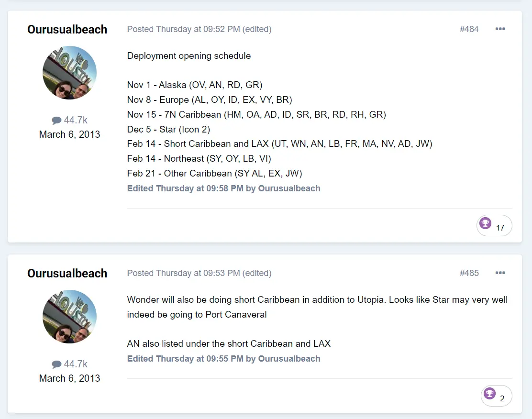Click the #485 post permalink

pos(469,273)
